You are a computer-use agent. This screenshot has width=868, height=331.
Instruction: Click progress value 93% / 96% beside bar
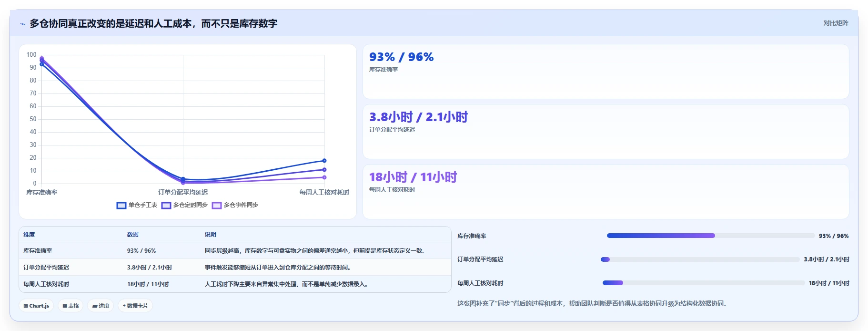(834, 236)
